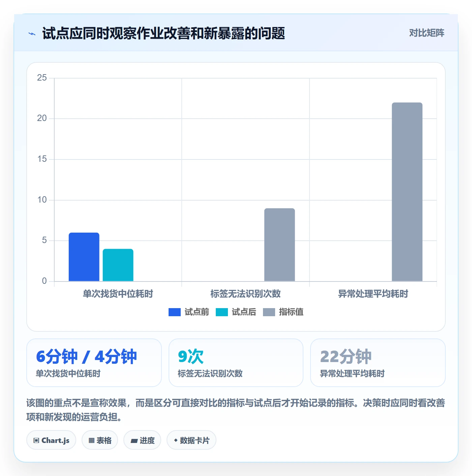Viewport: 472px width, 476px height.
Task: Click the lightning bolt icon beside the title
Action: (32, 34)
